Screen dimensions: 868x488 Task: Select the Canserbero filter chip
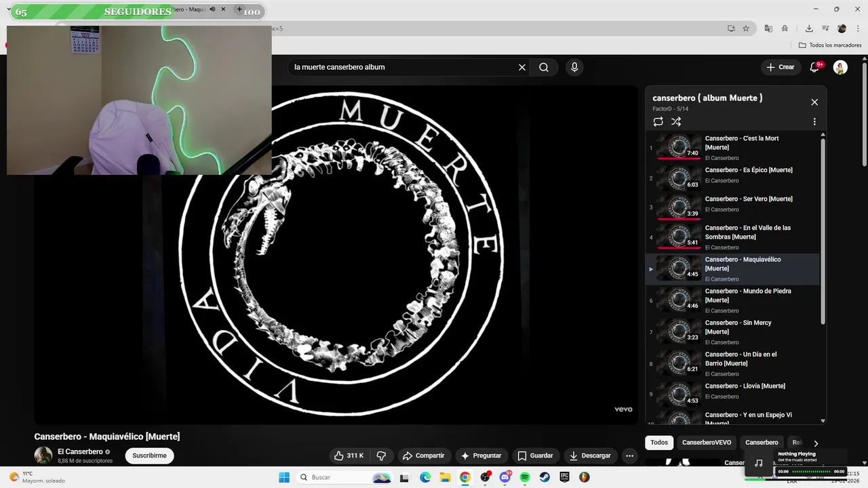[762, 443]
